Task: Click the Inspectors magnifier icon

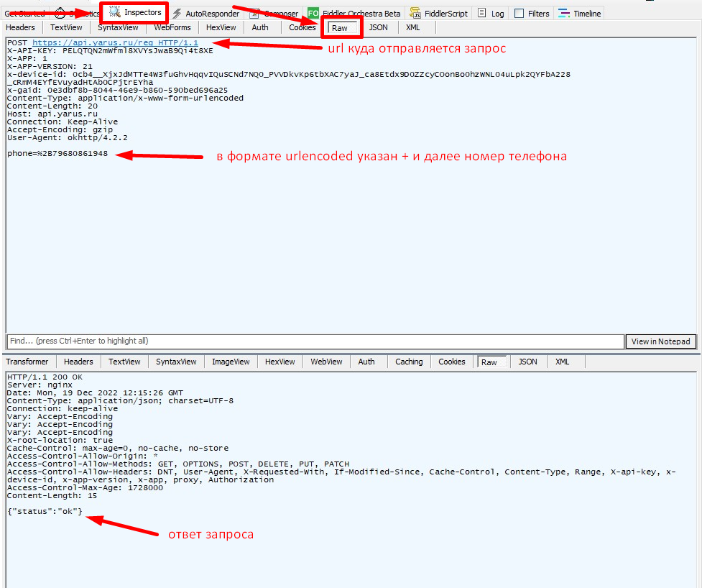Action: pos(115,12)
